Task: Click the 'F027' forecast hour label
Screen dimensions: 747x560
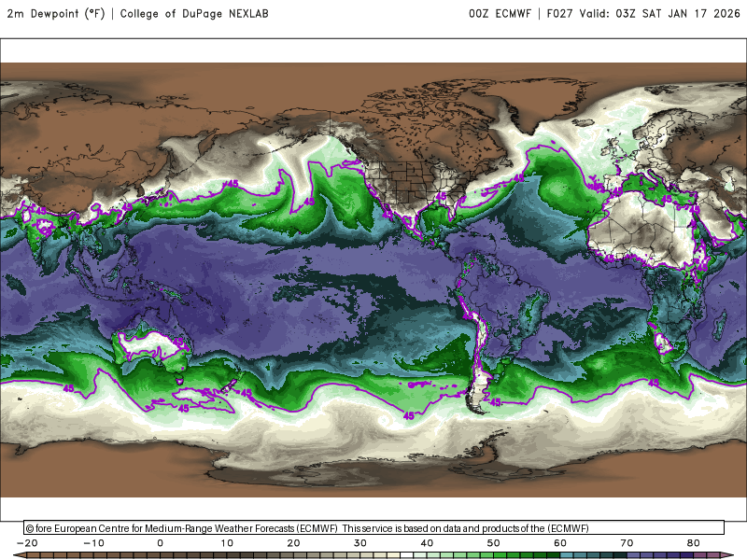Action: 559,14
